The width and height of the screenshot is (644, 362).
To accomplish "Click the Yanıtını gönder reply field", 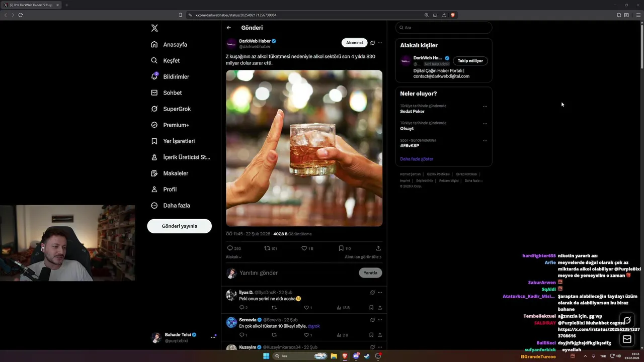I will click(x=297, y=273).
